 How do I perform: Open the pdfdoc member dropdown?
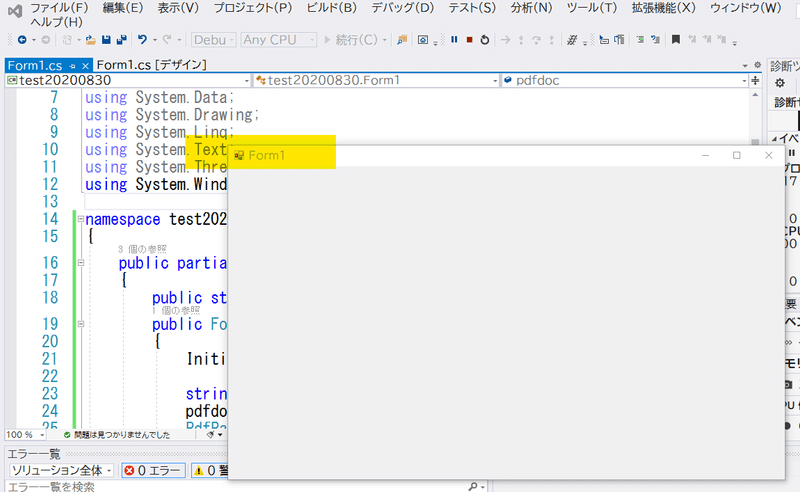625,80
